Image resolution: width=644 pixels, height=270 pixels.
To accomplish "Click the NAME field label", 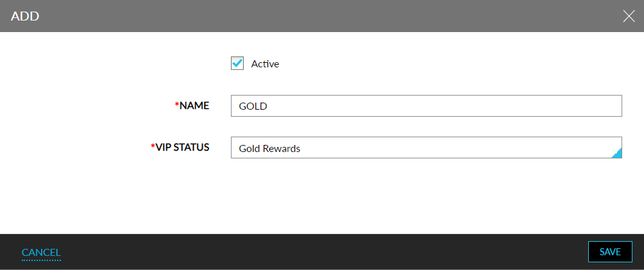I will click(x=192, y=106).
